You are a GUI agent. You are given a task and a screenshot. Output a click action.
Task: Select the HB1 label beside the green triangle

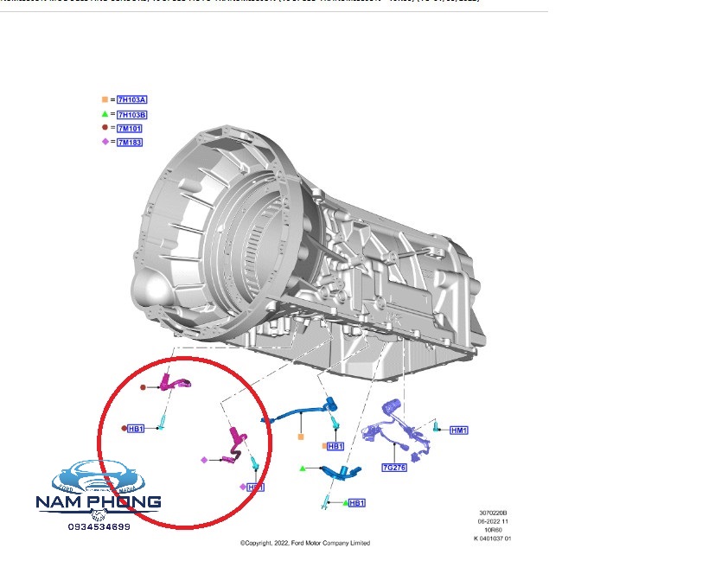tap(356, 503)
